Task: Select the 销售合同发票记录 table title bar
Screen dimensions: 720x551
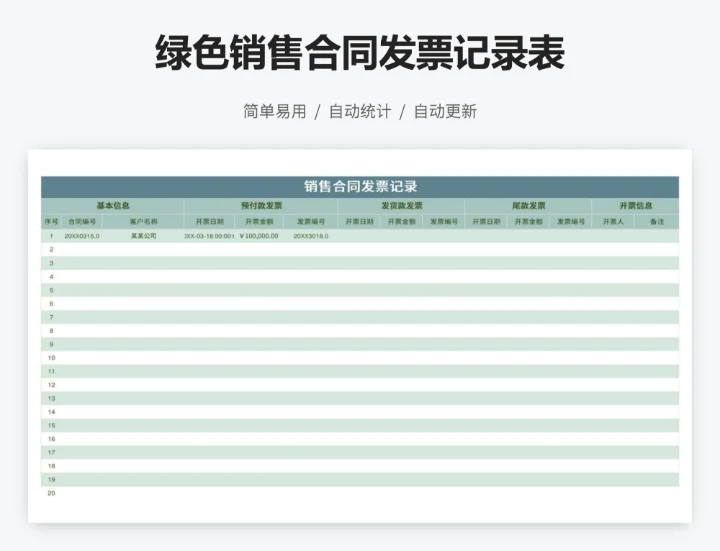Action: pos(360,187)
